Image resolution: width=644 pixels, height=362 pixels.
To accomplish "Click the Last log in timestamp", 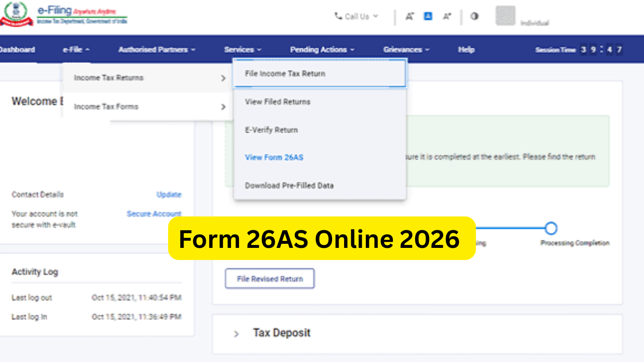I will click(136, 317).
